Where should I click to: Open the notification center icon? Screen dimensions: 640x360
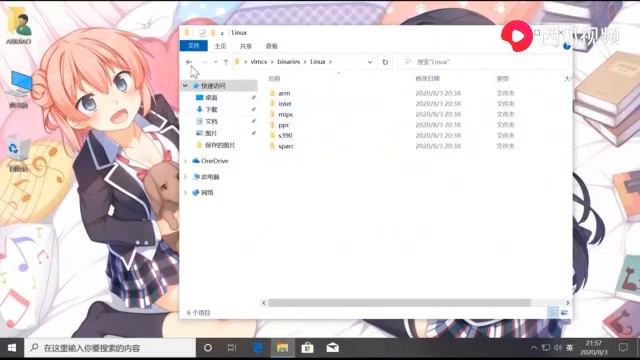coord(623,348)
